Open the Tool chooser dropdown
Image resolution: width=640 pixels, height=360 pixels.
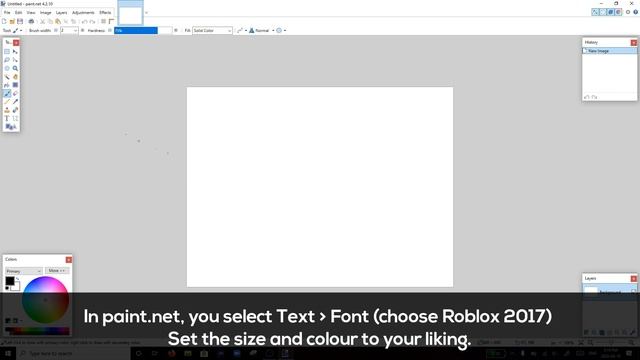pyautogui.click(x=18, y=30)
